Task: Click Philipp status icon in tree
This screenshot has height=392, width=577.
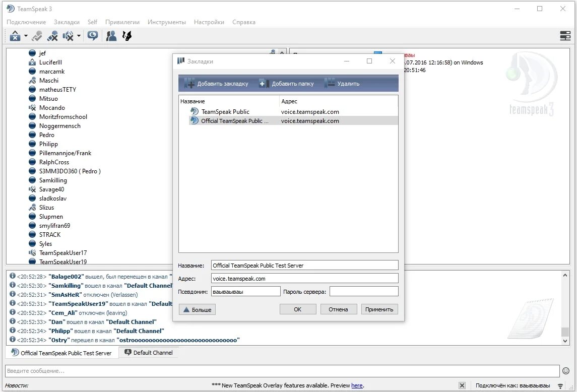Action: (x=32, y=144)
